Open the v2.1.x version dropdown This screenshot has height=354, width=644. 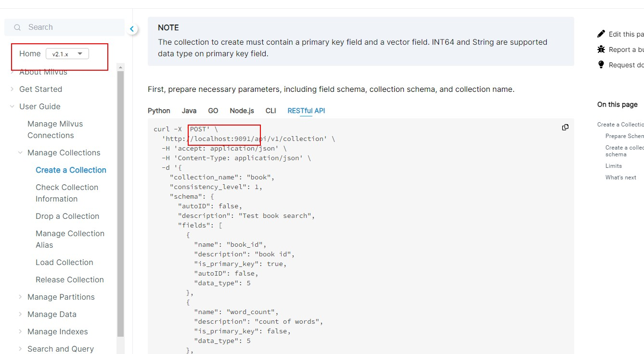pos(67,53)
